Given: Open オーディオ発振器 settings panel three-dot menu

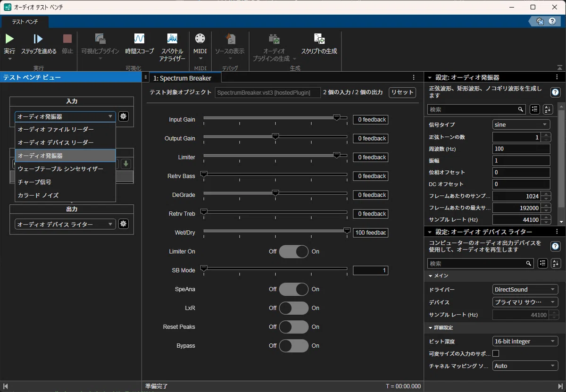Looking at the screenshot, I should [x=558, y=77].
